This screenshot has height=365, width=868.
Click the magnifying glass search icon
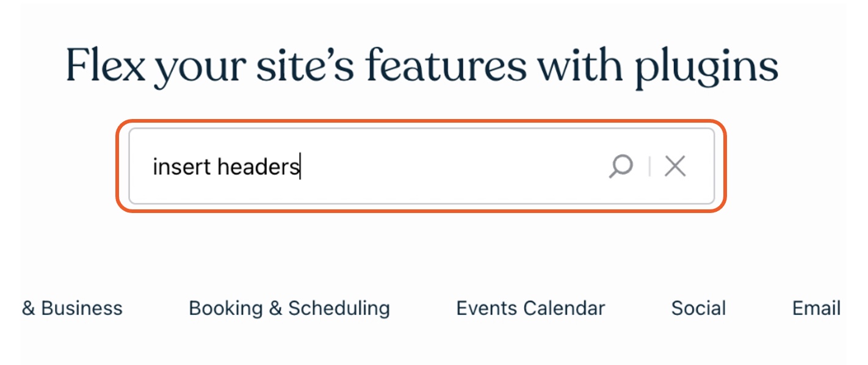[621, 166]
